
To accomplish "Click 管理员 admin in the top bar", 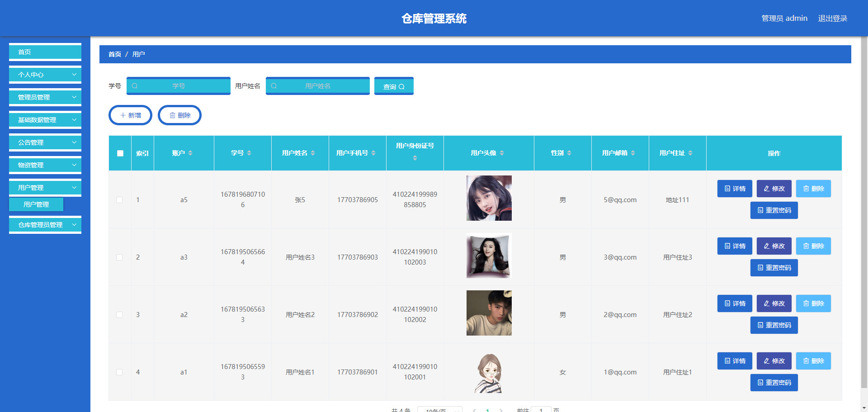I will tap(784, 18).
